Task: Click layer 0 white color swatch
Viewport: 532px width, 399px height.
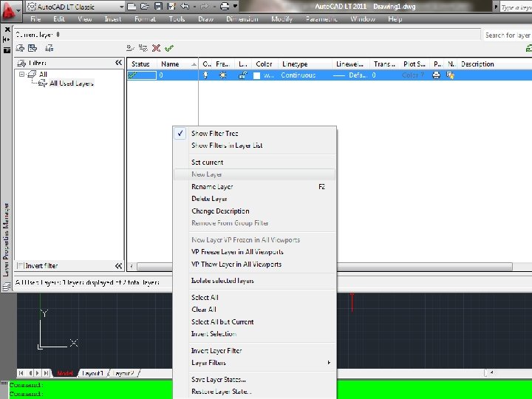Action: (x=257, y=75)
